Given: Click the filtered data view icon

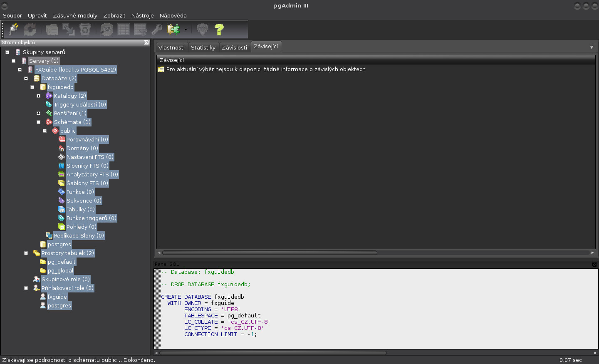Looking at the screenshot, I should point(140,29).
